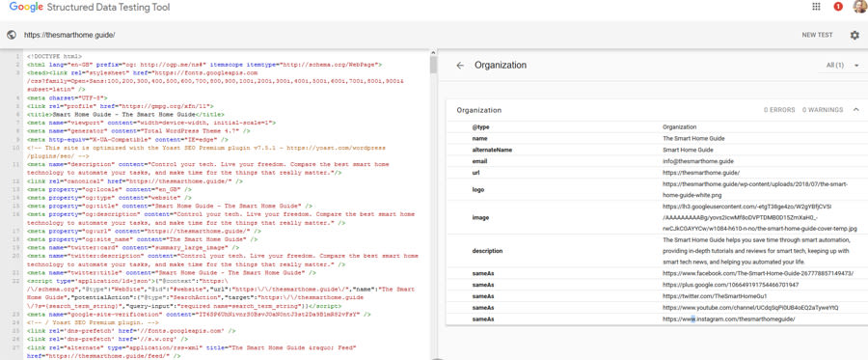Click the Google logo

pyautogui.click(x=26, y=7)
